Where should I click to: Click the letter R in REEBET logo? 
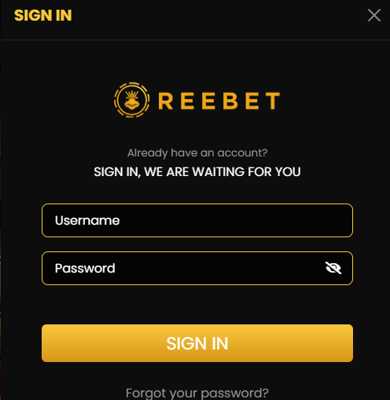[166, 101]
